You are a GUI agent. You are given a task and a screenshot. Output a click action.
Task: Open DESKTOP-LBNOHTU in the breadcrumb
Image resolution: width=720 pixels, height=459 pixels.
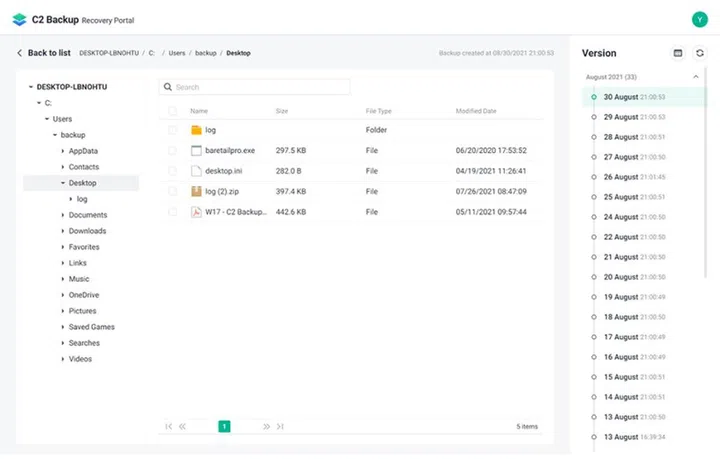[109, 53]
